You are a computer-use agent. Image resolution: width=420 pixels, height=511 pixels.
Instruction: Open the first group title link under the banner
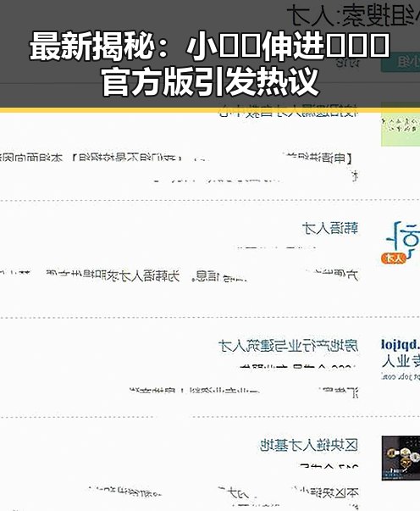point(288,111)
